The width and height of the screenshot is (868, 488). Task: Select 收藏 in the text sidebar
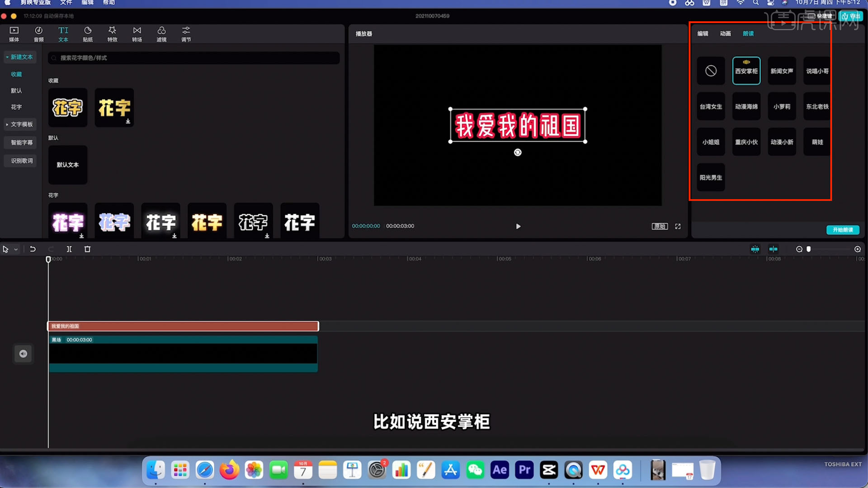16,74
